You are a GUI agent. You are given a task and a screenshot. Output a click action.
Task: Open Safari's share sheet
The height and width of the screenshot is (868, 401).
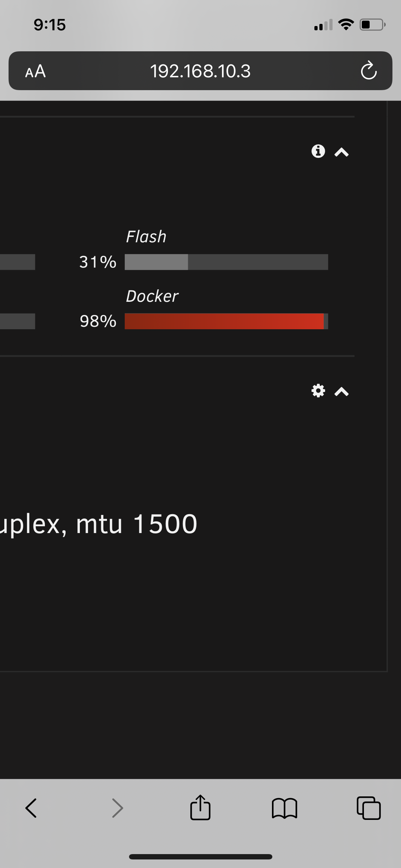coord(200,807)
